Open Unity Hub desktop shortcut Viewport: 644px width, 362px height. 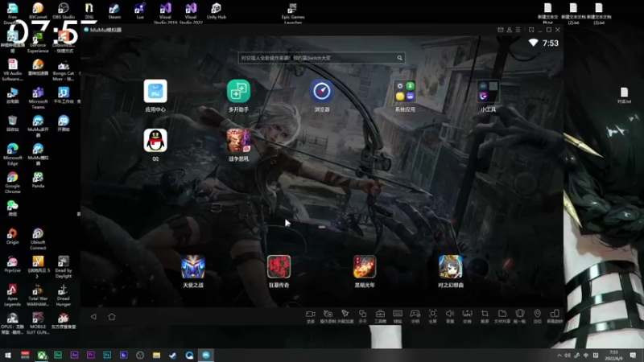[x=216, y=10]
